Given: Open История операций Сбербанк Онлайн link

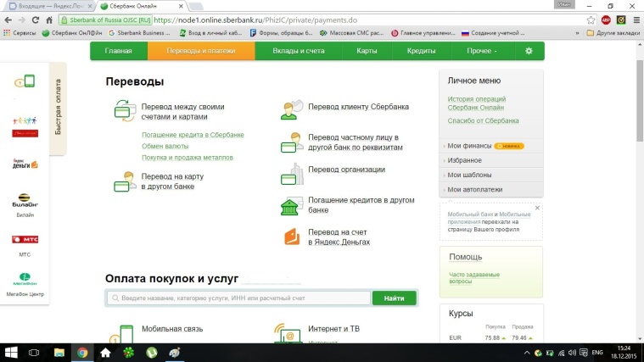Looking at the screenshot, I should tap(477, 104).
